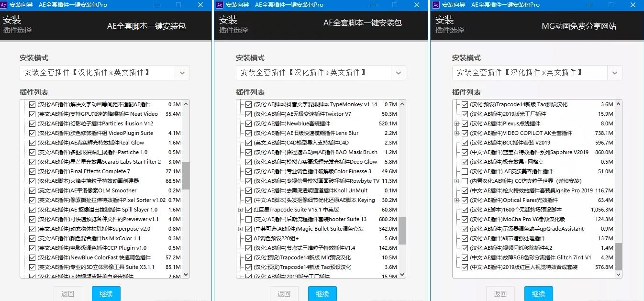Click the 返回 button in the middle window

point(284,294)
